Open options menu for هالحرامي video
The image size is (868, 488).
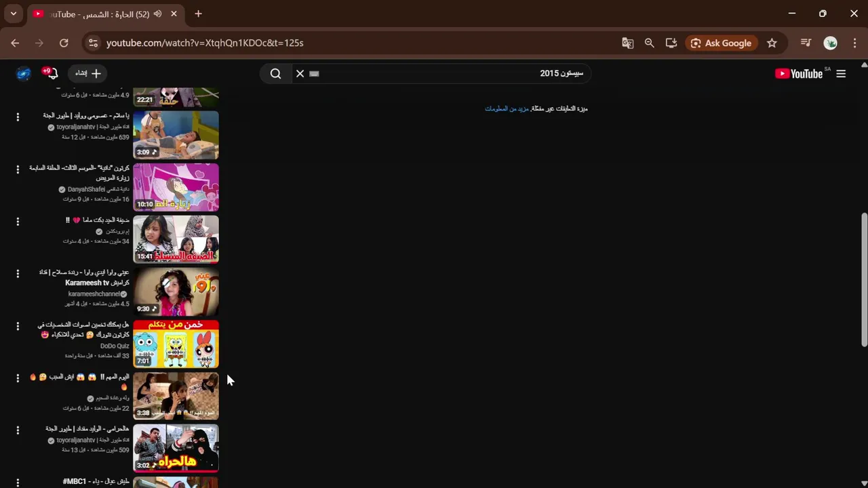tap(18, 430)
